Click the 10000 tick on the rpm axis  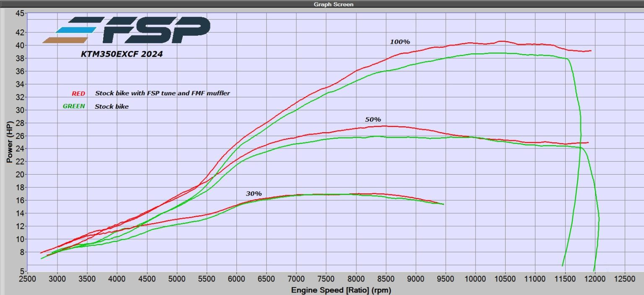pyautogui.click(x=475, y=279)
